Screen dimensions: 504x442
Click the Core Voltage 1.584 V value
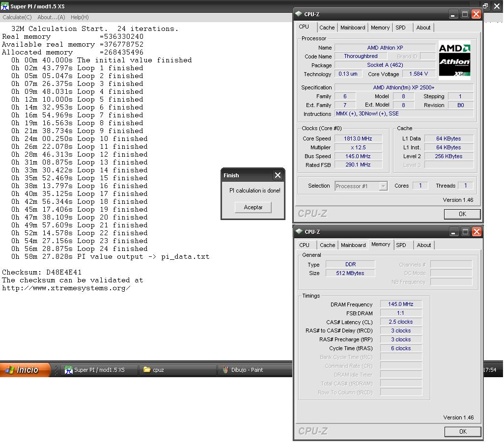[419, 74]
